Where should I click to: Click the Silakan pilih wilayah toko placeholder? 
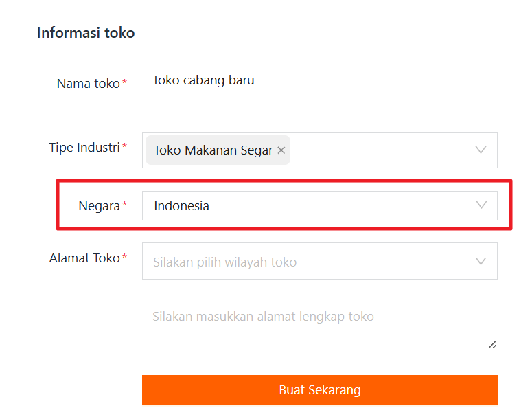click(225, 262)
